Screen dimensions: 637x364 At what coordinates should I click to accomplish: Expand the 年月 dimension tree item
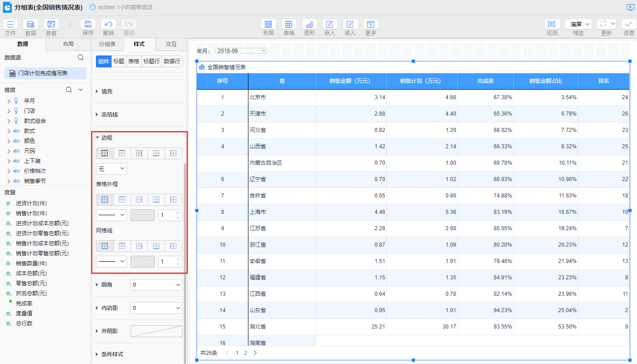click(x=9, y=101)
